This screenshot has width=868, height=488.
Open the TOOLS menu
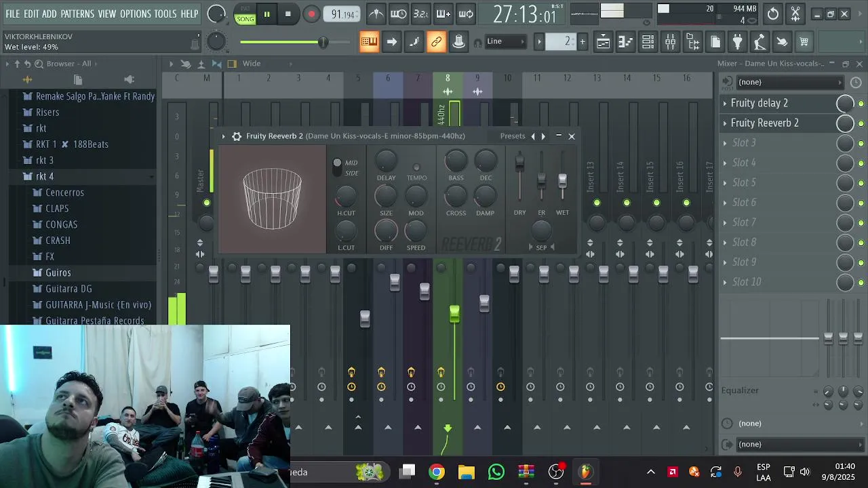pos(165,14)
